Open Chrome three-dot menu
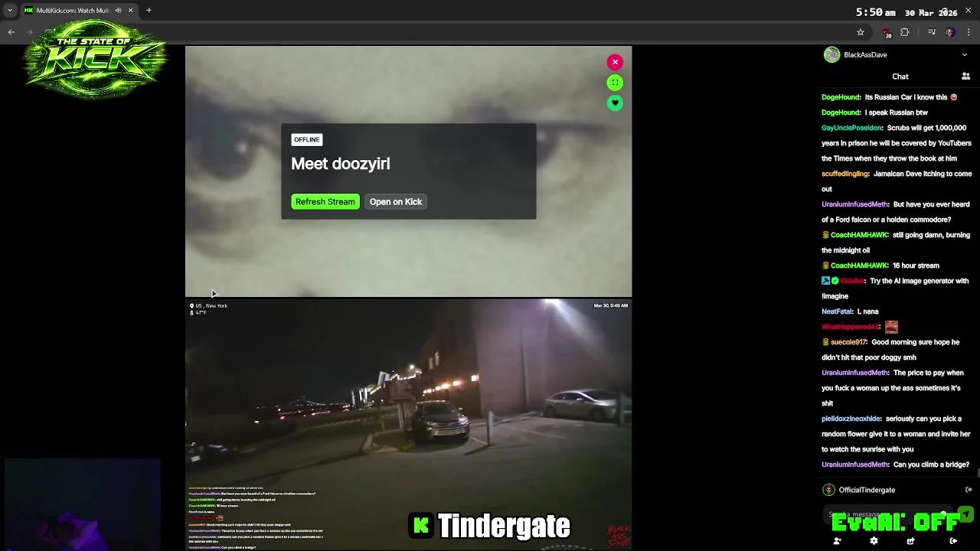This screenshot has width=980, height=551. 969,32
